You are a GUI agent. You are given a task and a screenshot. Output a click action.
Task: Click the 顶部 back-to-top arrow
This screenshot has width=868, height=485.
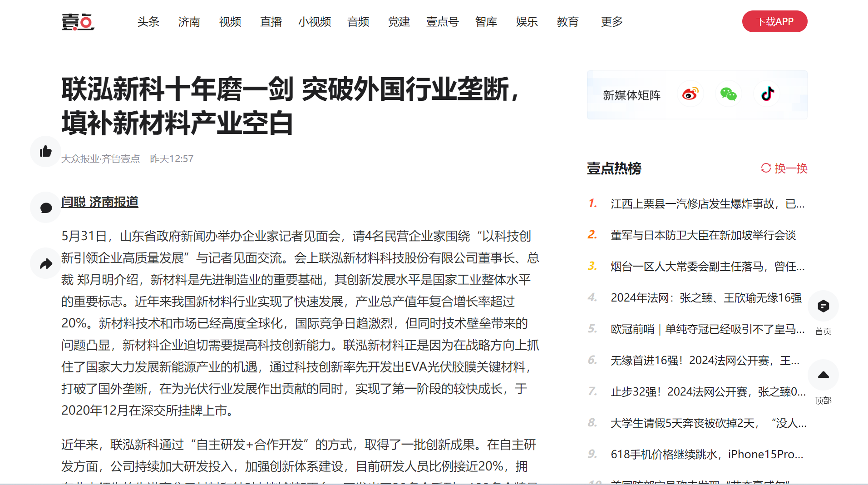pos(823,375)
